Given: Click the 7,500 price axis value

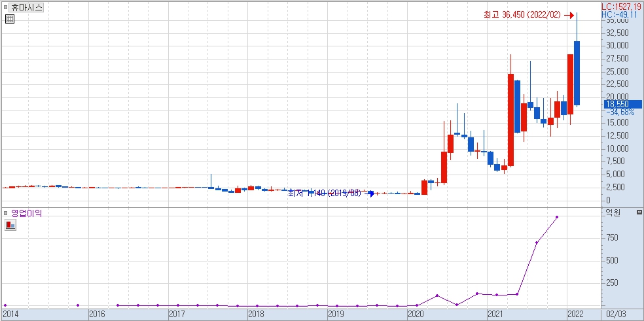Looking at the screenshot, I should (615, 161).
